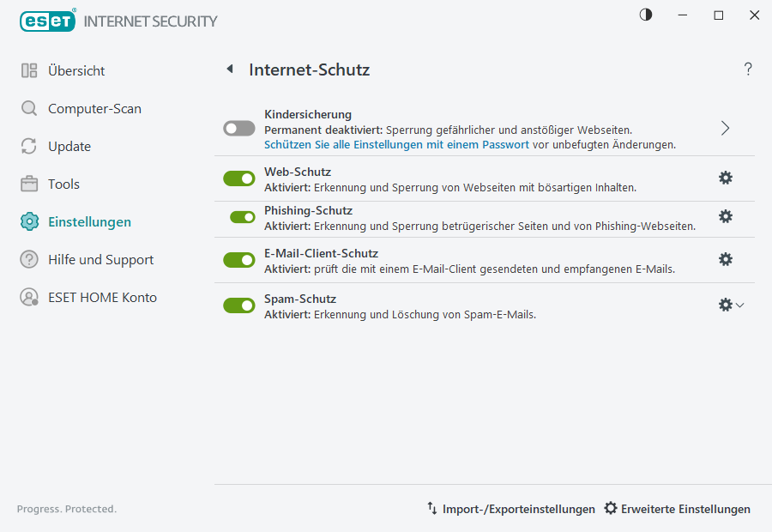Expand Kindersicherung with the right chevron
The image size is (772, 532).
tap(726, 128)
